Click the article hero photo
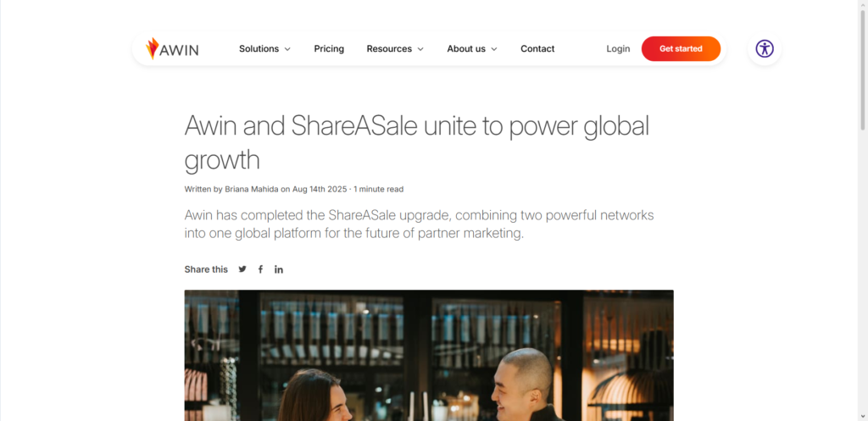This screenshot has height=421, width=868. (429, 355)
